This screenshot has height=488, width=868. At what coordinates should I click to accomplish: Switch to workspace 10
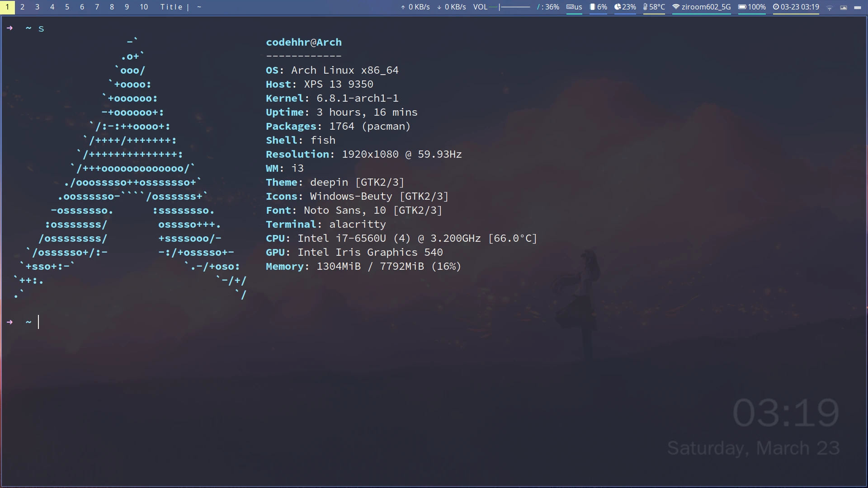click(144, 7)
